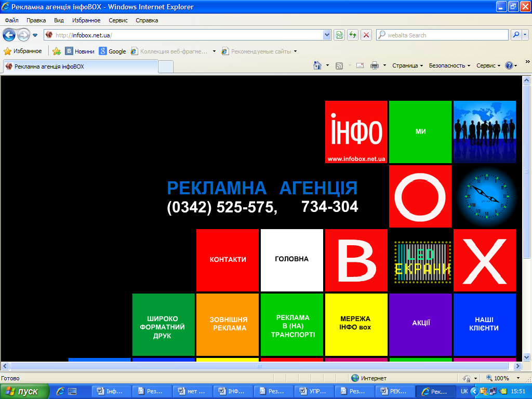Add to favorites bar star icon
Viewport: 532px width, 399px height.
[x=57, y=51]
